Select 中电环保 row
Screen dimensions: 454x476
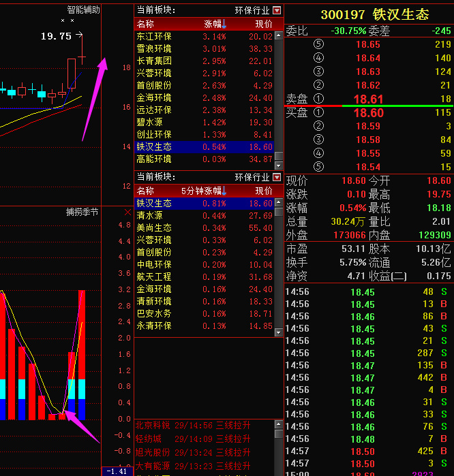coord(205,265)
